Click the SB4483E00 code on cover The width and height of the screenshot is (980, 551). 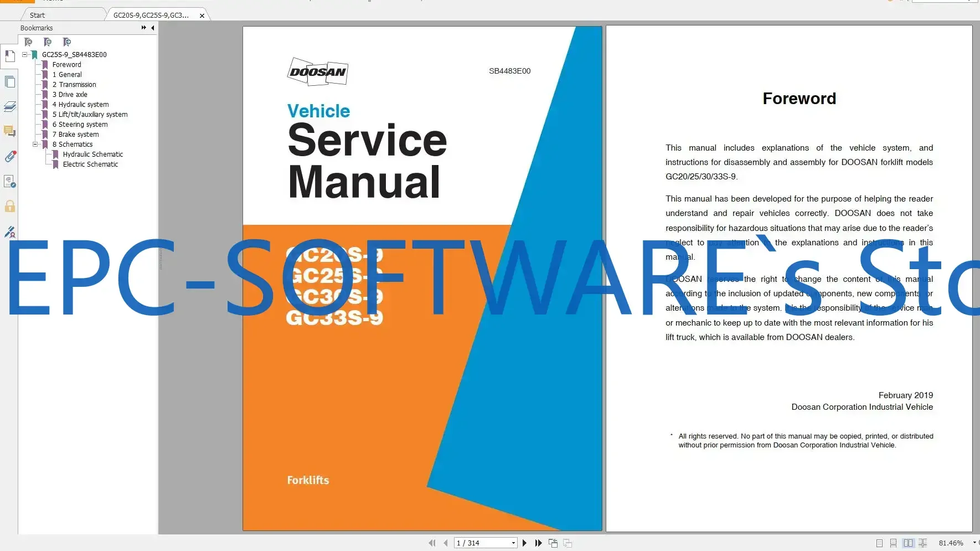pos(509,71)
